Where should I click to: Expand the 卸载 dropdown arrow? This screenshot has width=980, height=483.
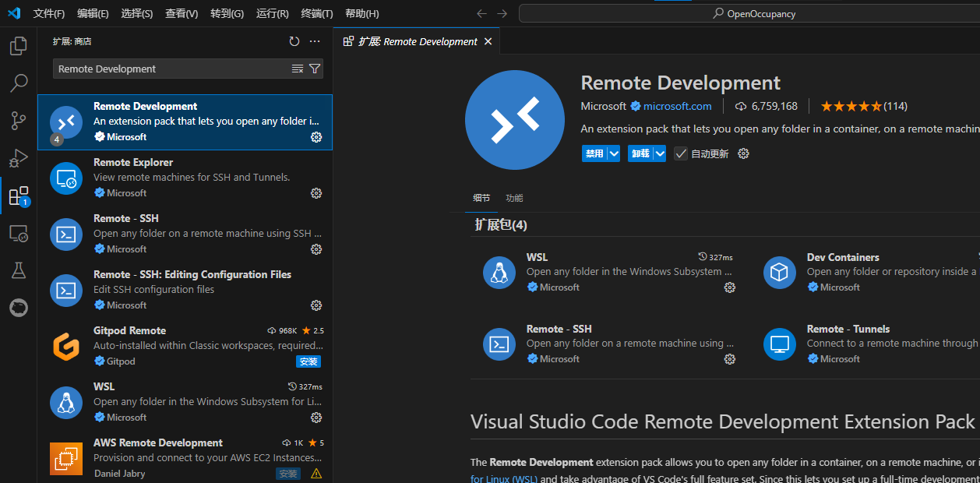tap(660, 153)
